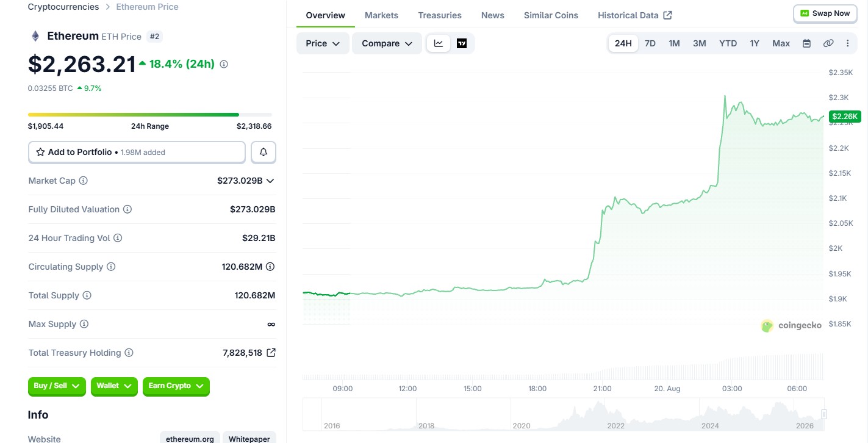Switch to line chart view icon
Image resolution: width=868 pixels, height=443 pixels.
439,43
